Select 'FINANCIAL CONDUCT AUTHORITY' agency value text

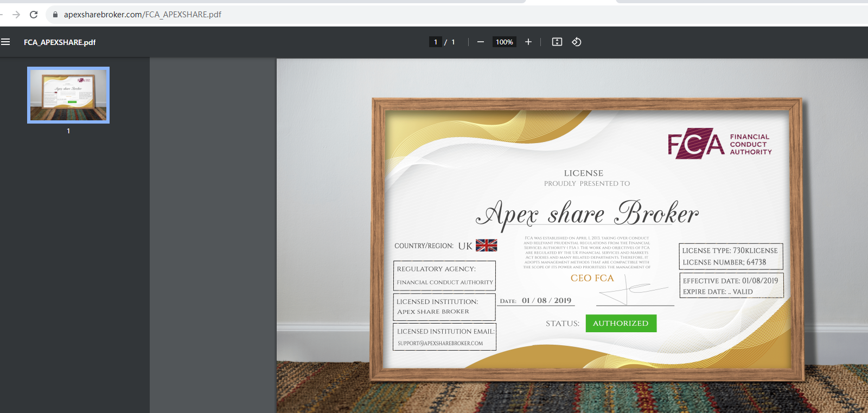point(445,282)
